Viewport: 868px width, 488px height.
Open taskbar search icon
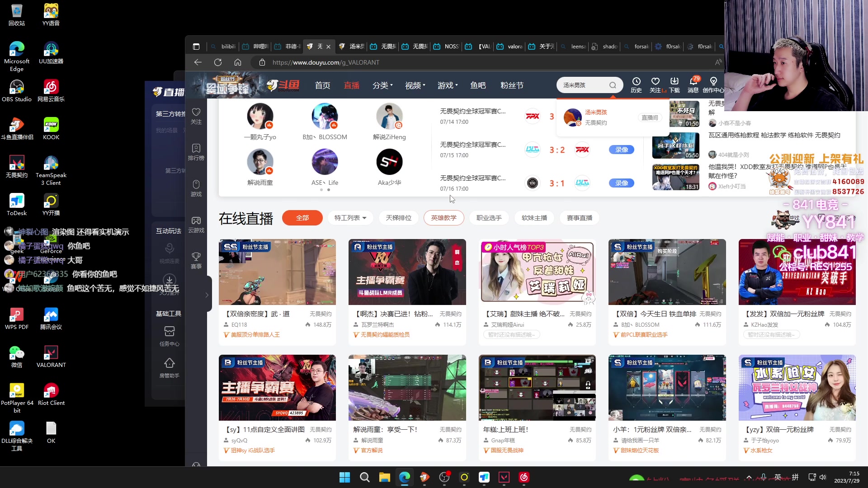point(364,477)
